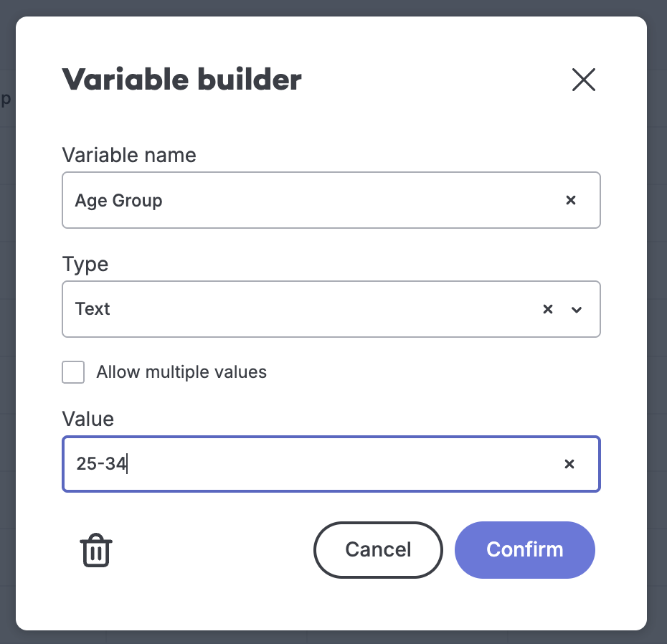Image resolution: width=667 pixels, height=644 pixels.
Task: Clear the selected Type value
Action: coord(548,310)
